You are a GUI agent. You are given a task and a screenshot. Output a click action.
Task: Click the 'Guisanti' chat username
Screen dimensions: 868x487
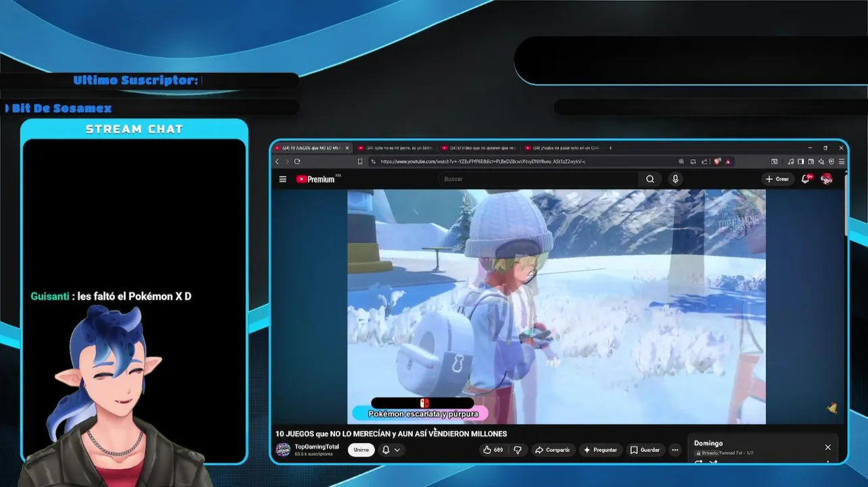[x=49, y=296]
